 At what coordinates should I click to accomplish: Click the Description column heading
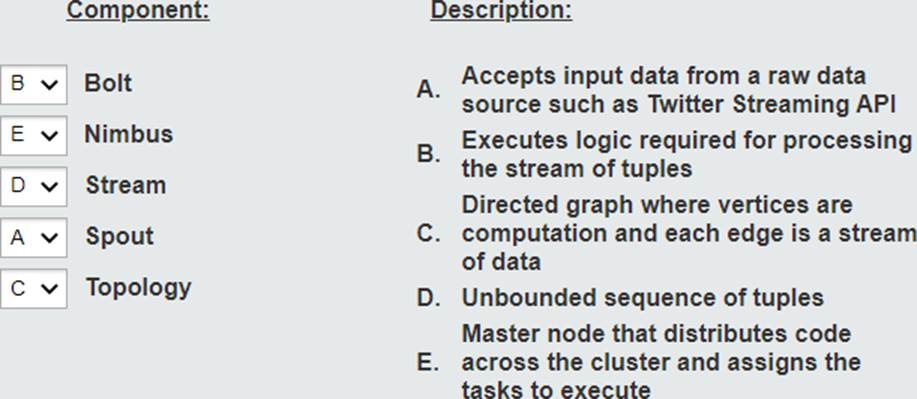pos(501,11)
